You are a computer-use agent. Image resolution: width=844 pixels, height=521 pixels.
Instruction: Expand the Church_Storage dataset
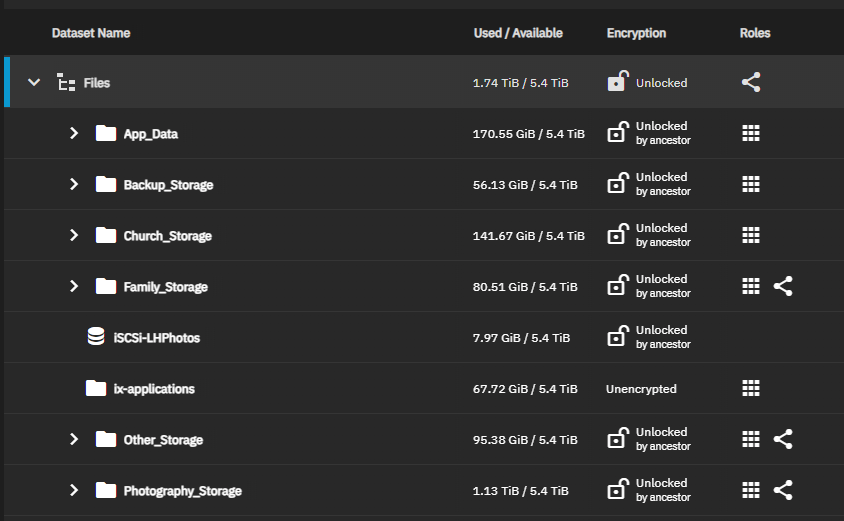pyautogui.click(x=73, y=235)
